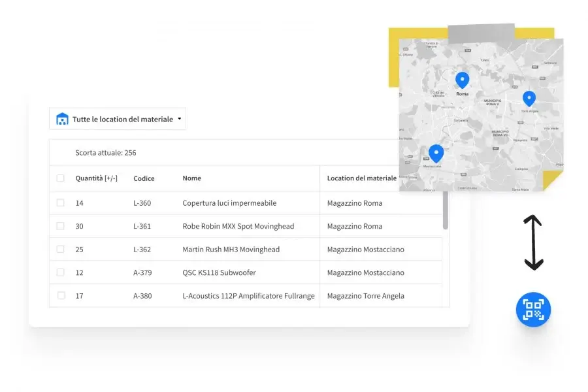This screenshot has height=392, width=588.
Task: Click the 'Codice' column header
Action: [144, 178]
